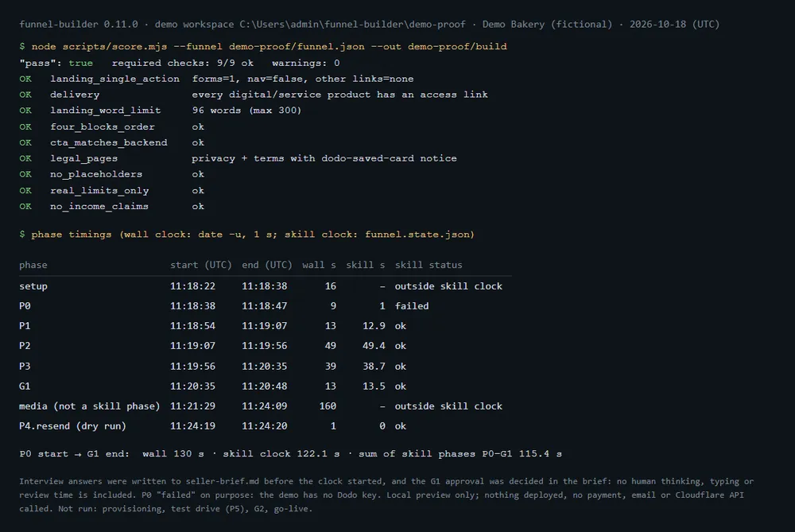795x532 pixels.
Task: Click the '11:24:19' start time
Action: coord(192,426)
